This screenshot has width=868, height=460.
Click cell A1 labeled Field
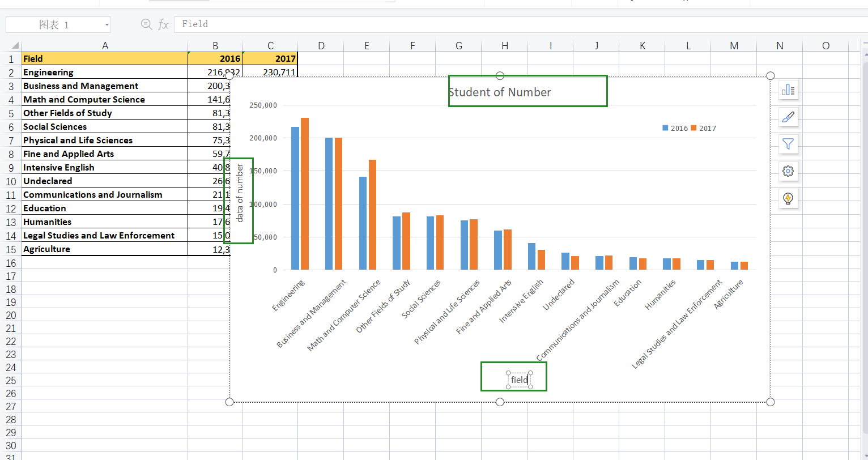point(105,58)
